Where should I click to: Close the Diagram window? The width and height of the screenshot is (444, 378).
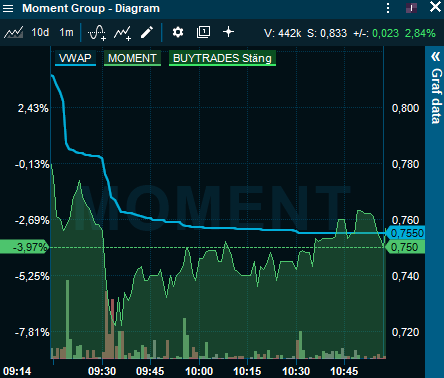click(x=435, y=7)
